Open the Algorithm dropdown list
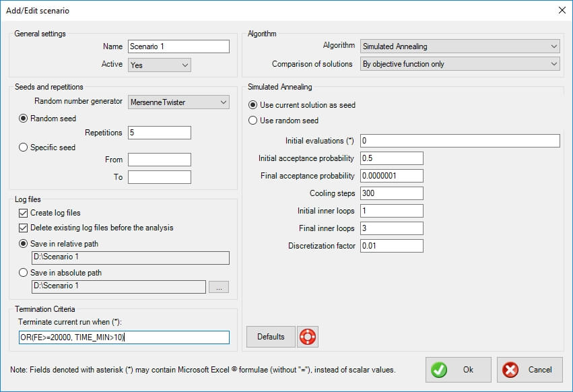The height and width of the screenshot is (392, 573). coord(460,46)
